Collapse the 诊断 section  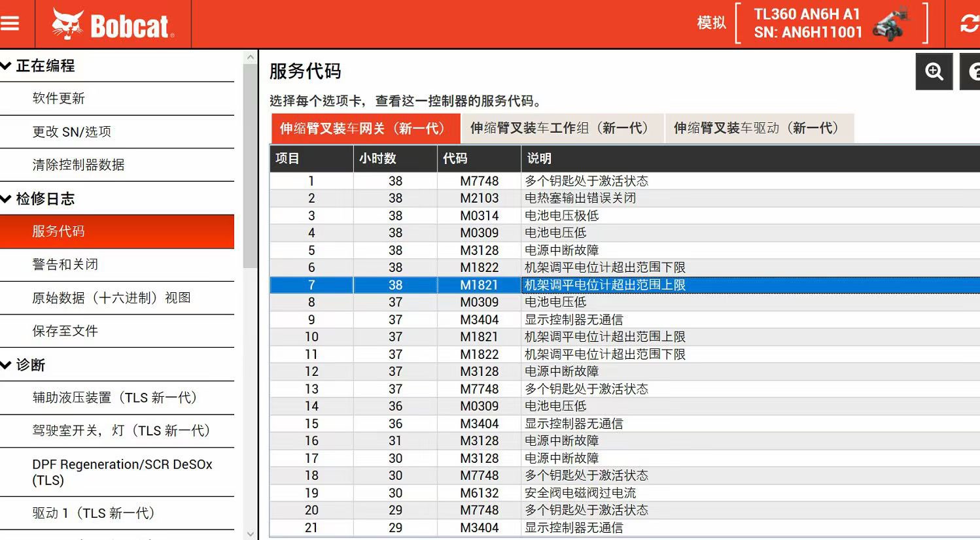7,365
